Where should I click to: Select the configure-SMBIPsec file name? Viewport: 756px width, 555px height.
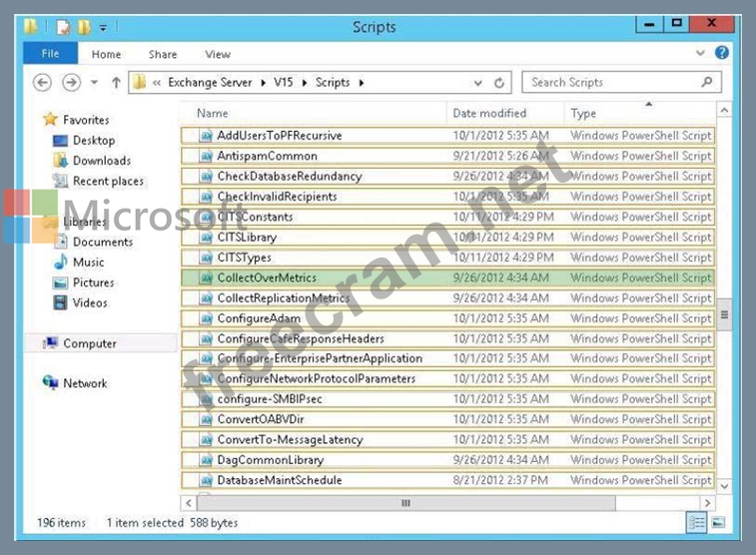click(x=270, y=399)
